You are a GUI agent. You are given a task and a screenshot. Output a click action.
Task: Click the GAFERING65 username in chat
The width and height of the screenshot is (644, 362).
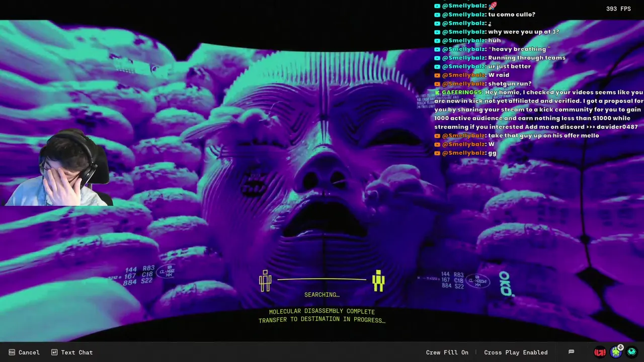tap(462, 92)
